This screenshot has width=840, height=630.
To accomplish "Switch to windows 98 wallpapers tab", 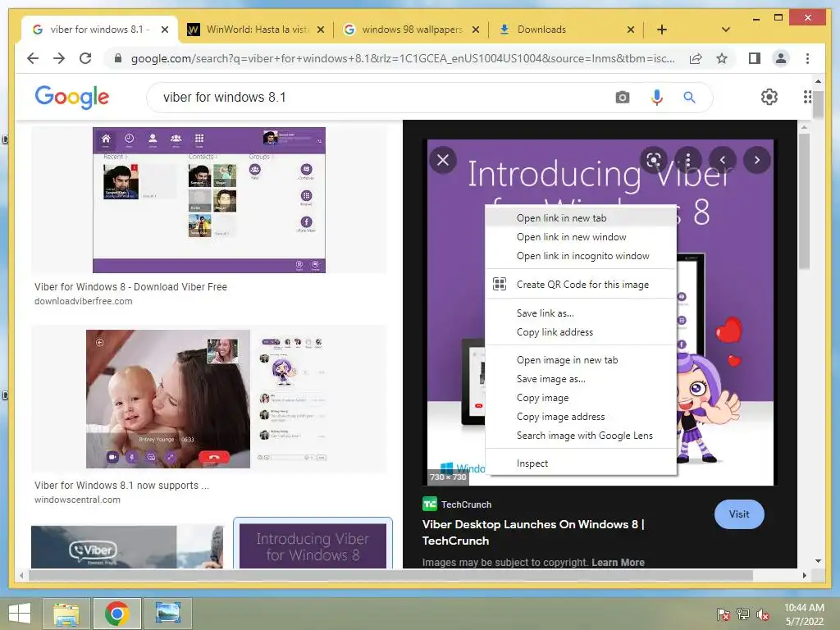I will click(411, 30).
